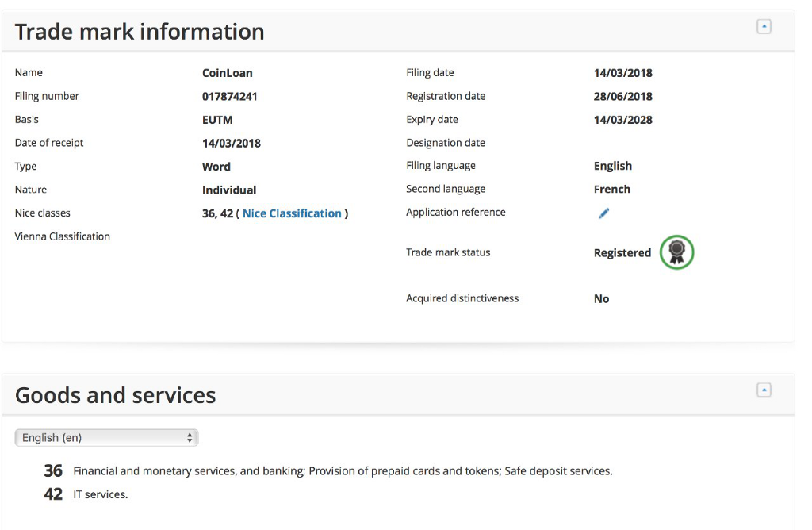Click the EUTM basis value
812x530 pixels.
tap(217, 120)
